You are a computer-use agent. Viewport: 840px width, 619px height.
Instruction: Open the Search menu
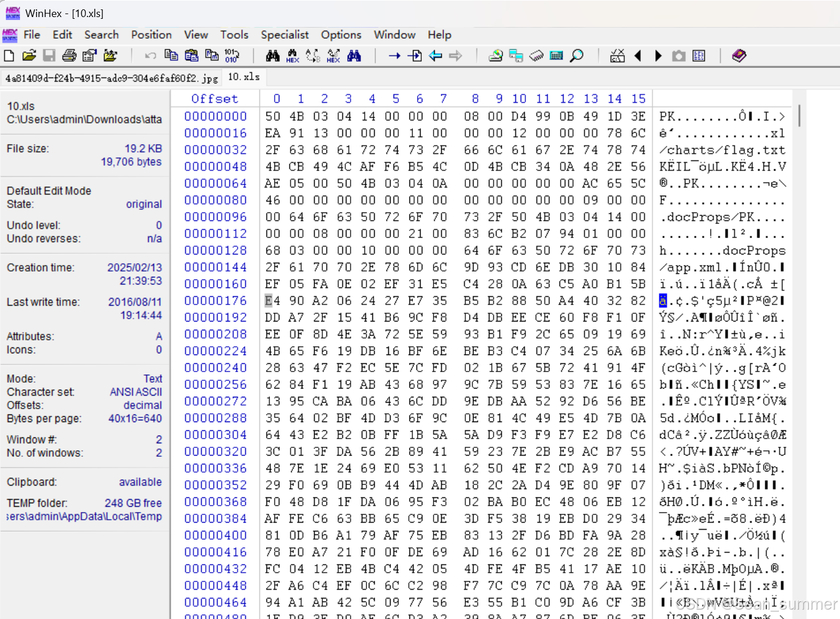coord(101,35)
